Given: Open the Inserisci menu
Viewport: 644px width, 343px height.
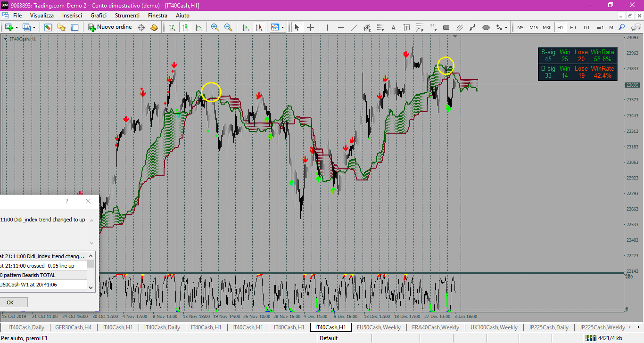Looking at the screenshot, I should coord(72,16).
